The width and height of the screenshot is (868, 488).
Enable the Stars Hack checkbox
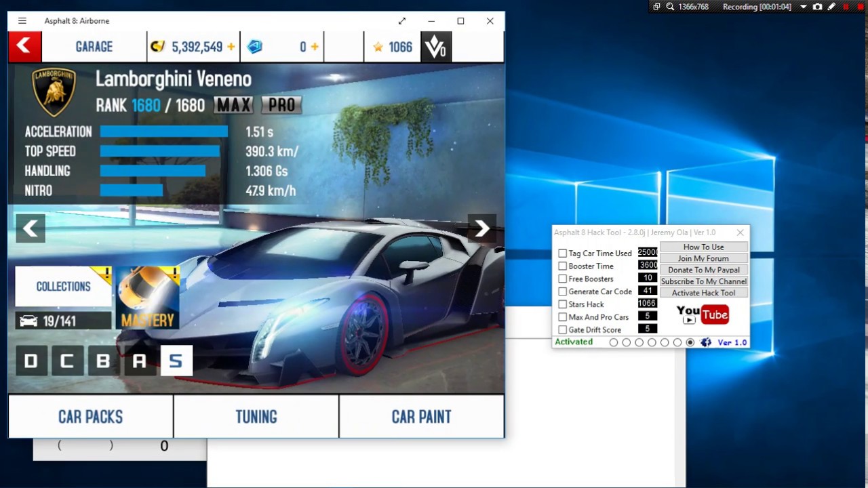click(x=562, y=304)
